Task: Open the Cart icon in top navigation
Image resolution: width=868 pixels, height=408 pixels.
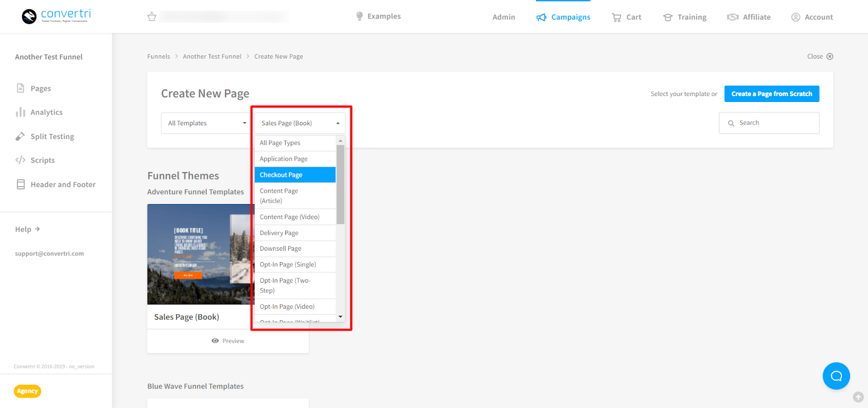Action: 616,17
